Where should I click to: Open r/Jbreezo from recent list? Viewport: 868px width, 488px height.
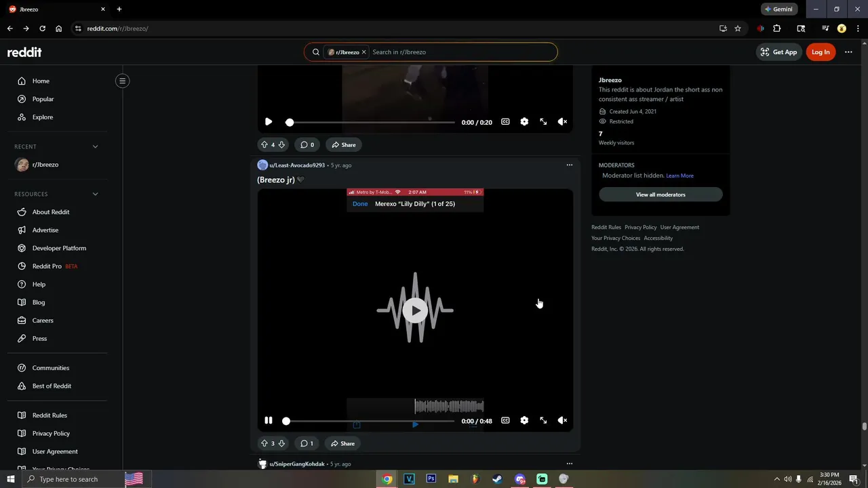[x=45, y=165]
